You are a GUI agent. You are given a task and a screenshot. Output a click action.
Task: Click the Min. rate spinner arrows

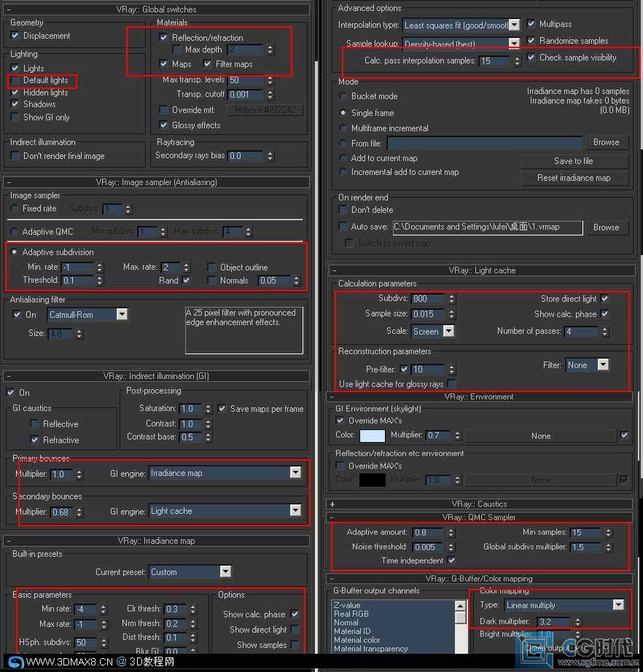click(x=99, y=267)
